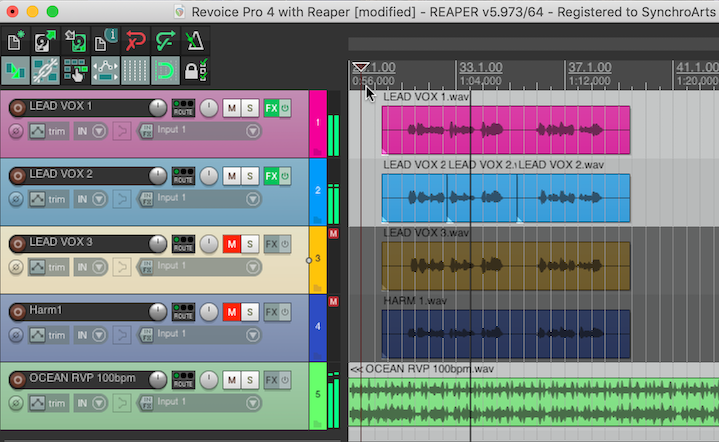Select the HARM 1.wav audio clip
This screenshot has height=442, width=719.
(x=505, y=333)
